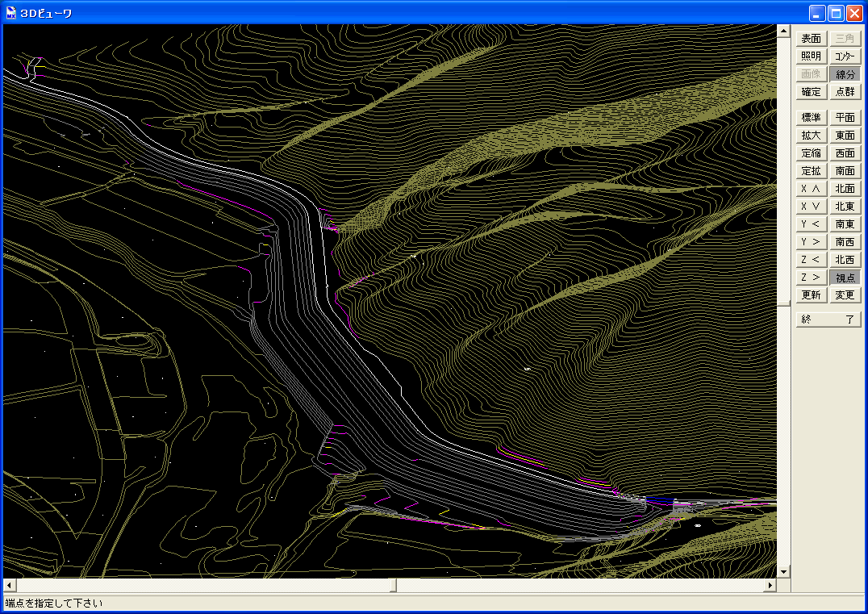This screenshot has width=868, height=614.
Task: Click the 拡大 (zoom in) button
Action: [812, 135]
